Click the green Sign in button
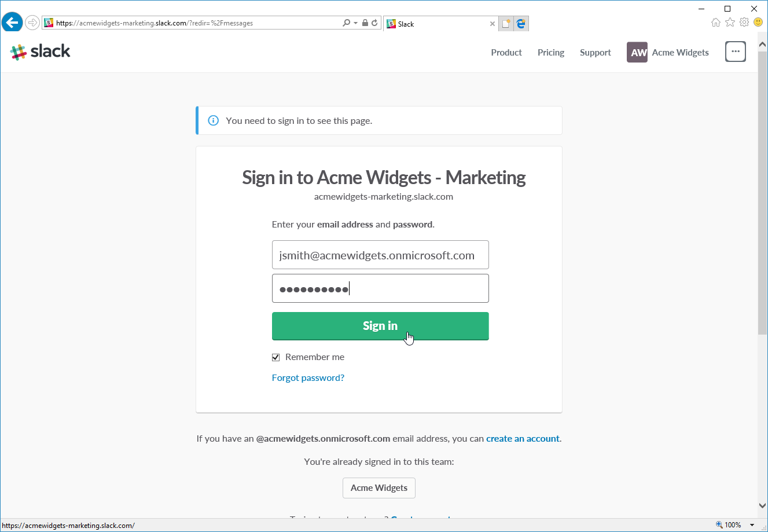The width and height of the screenshot is (768, 532). point(380,326)
